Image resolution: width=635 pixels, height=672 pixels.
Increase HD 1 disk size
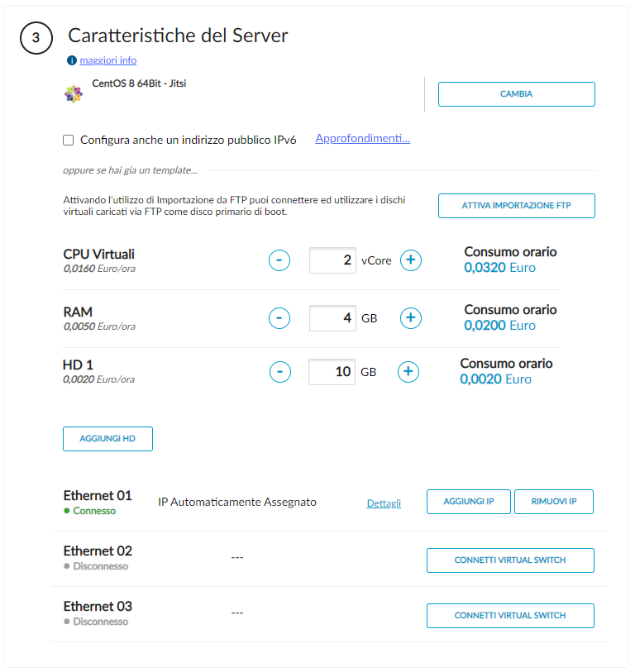[x=408, y=372]
